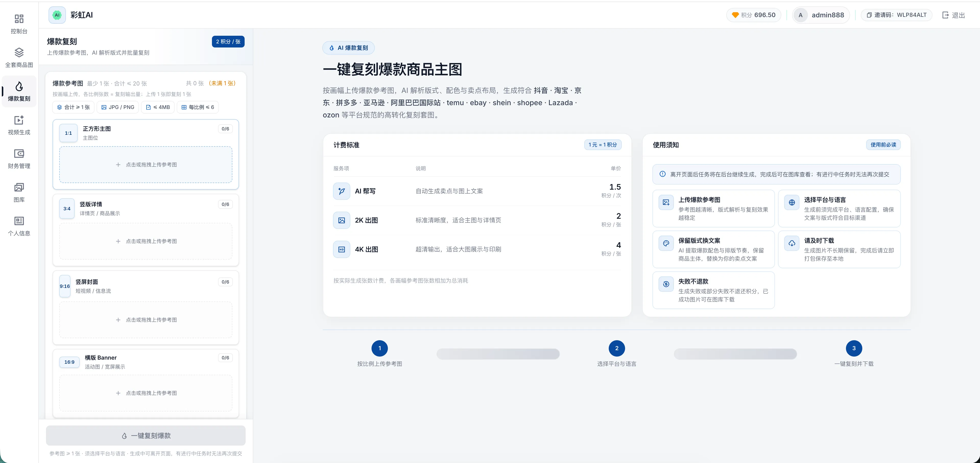Click step 2 circle 选择平台与语言
980x463 pixels.
617,348
